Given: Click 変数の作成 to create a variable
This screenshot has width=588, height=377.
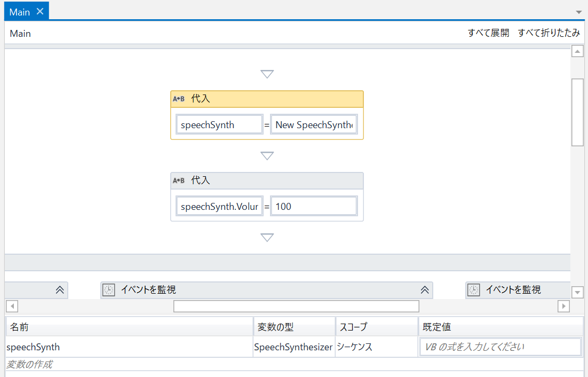Looking at the screenshot, I should click(30, 365).
